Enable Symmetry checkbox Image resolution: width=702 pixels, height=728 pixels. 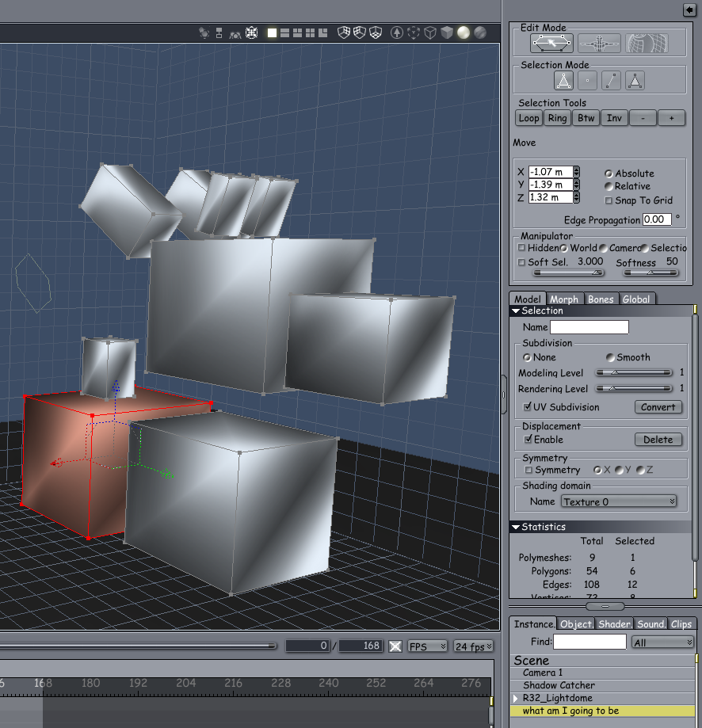[528, 470]
